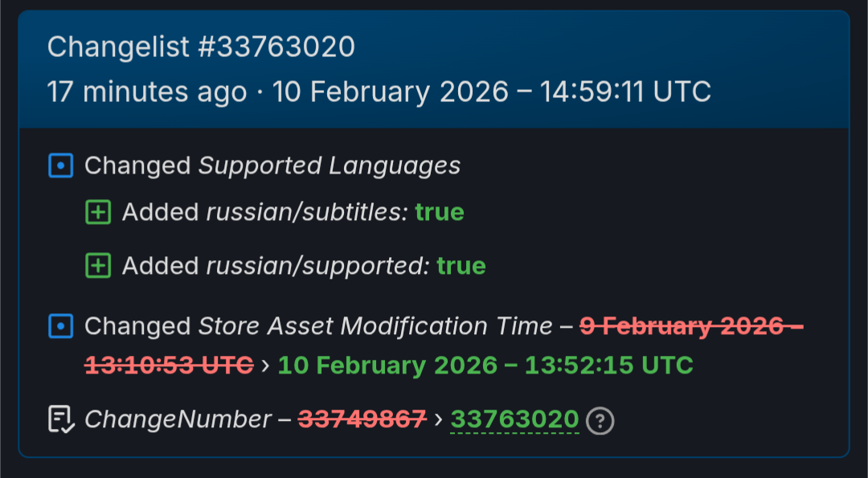
Task: Select the Supported Languages field name
Action: [330, 165]
